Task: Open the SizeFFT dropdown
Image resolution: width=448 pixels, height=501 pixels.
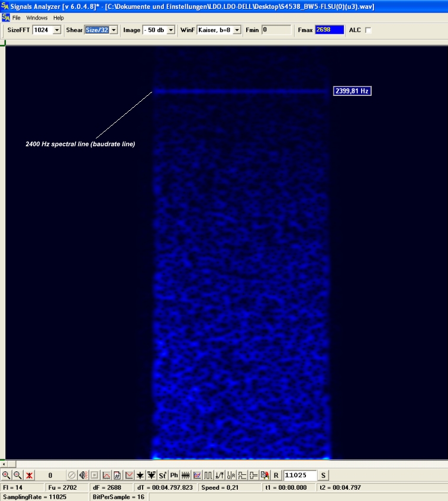Action: 57,30
